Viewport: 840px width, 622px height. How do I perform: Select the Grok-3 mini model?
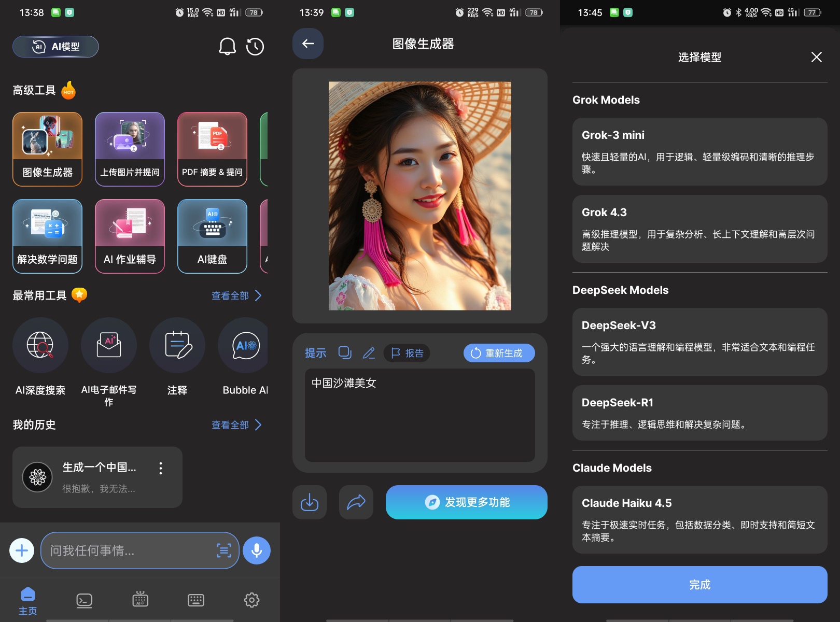tap(700, 151)
